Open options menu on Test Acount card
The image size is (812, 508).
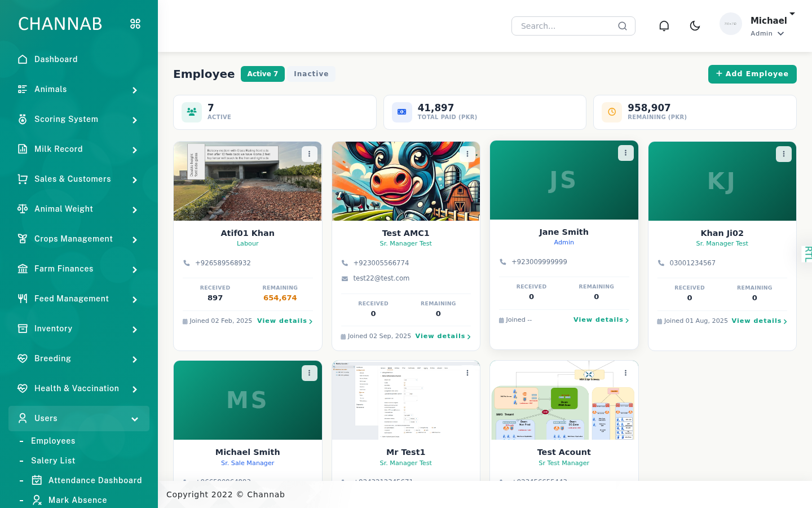point(625,373)
